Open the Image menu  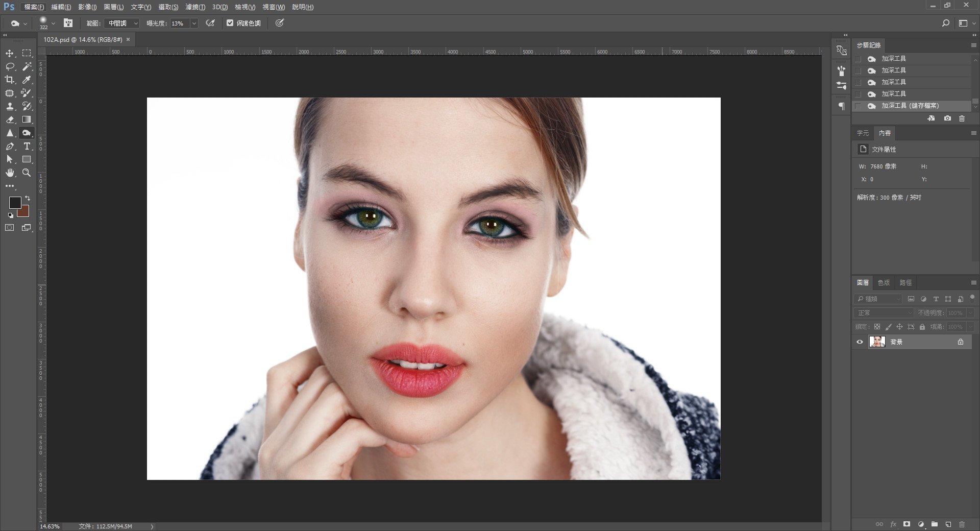click(87, 7)
